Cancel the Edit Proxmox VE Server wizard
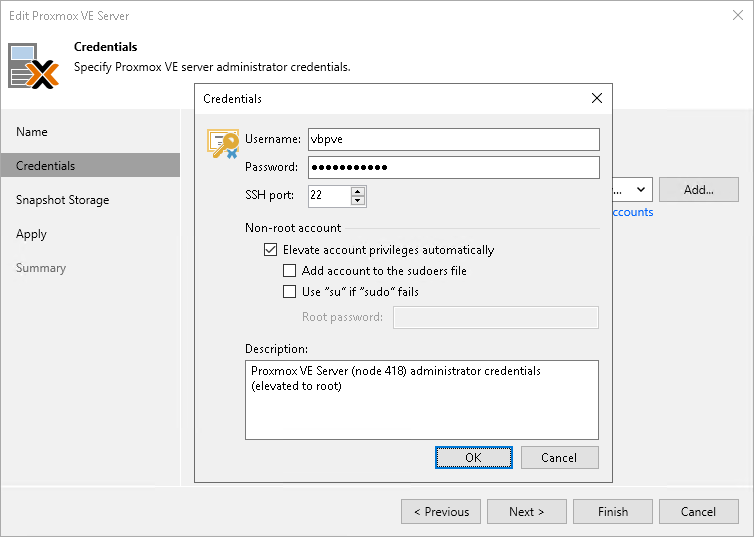The height and width of the screenshot is (537, 754). 699,512
